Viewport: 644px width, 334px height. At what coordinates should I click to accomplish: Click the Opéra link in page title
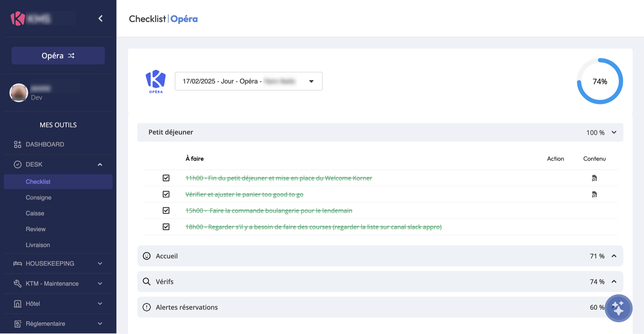point(184,19)
